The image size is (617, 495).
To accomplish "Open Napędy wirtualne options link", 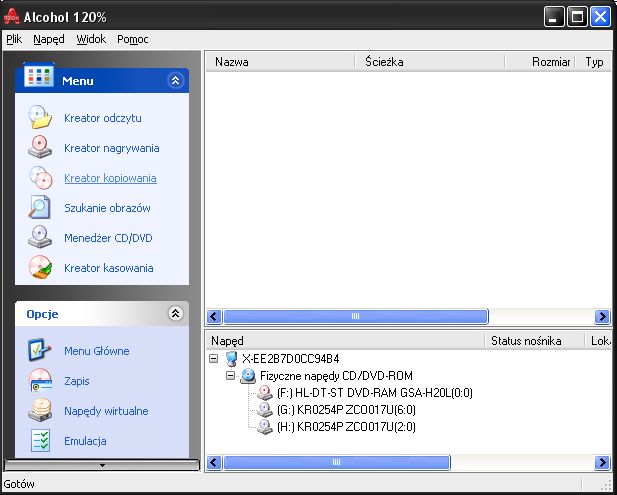I will (106, 411).
